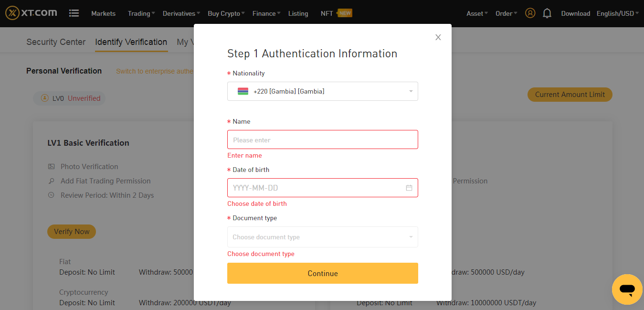Image resolution: width=644 pixels, height=310 pixels.
Task: Click the clock icon beside Review Period
Action: pyautogui.click(x=53, y=195)
